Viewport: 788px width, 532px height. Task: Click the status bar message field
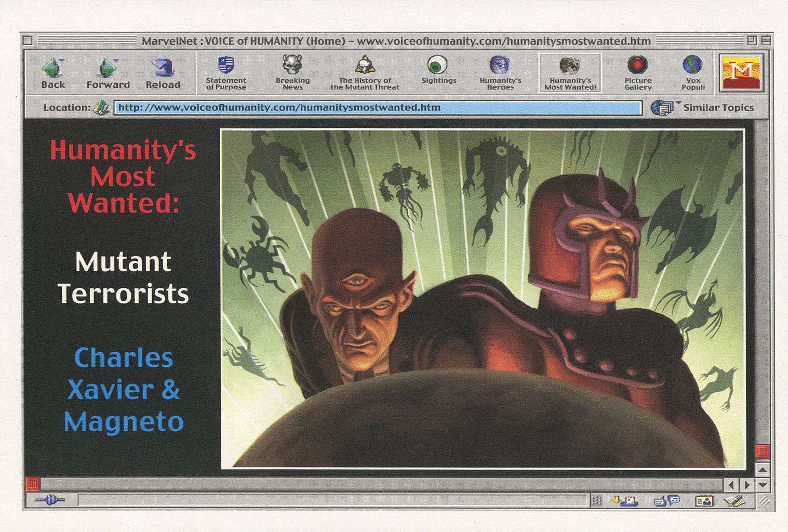click(332, 500)
